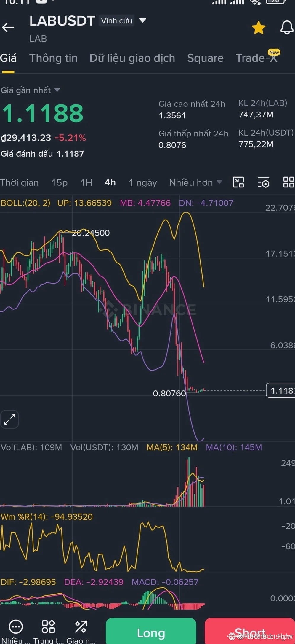Tap the Wm %R(14) indicator label
The width and height of the screenshot is (295, 644).
point(47,517)
